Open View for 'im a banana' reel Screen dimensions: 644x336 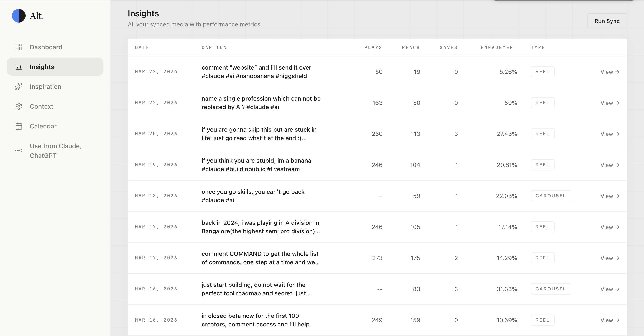609,165
